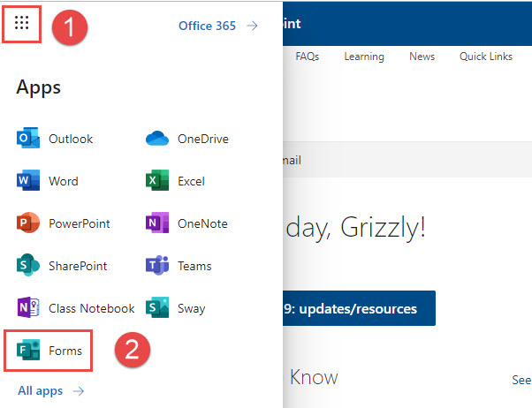Go to the FAQs tab
The image size is (532, 408).
click(307, 57)
